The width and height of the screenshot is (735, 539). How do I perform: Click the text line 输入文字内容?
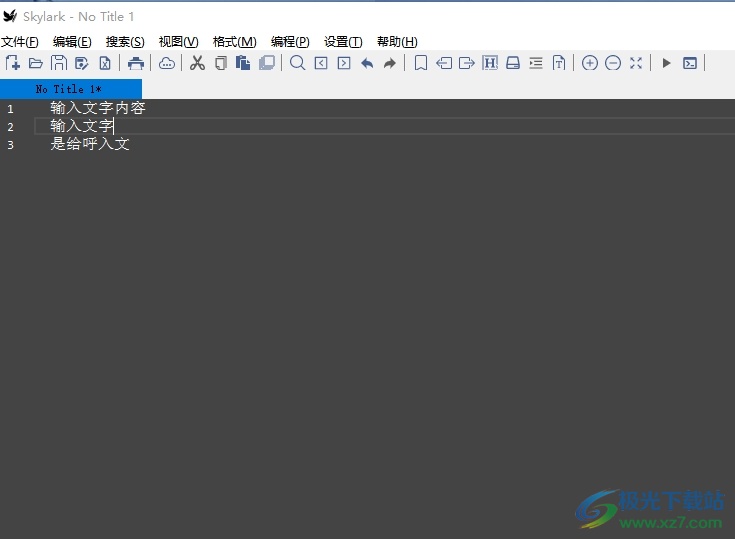(98, 108)
